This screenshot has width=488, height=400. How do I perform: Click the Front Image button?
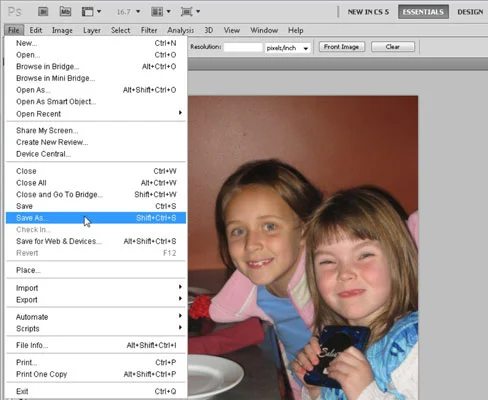[x=341, y=47]
